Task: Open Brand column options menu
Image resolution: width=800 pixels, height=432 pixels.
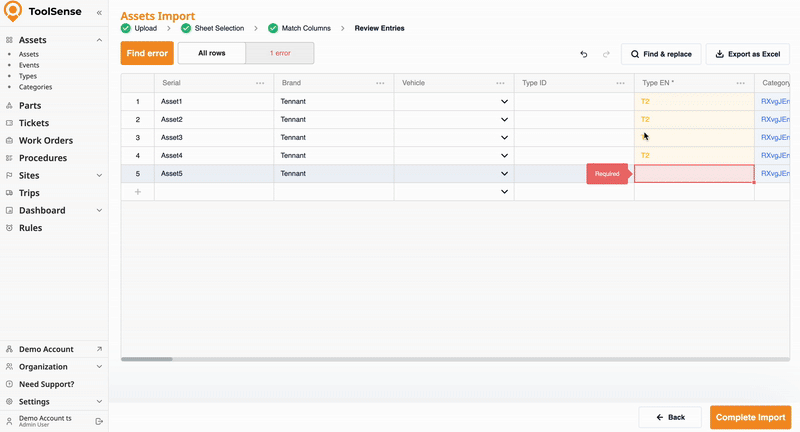Action: pos(380,83)
